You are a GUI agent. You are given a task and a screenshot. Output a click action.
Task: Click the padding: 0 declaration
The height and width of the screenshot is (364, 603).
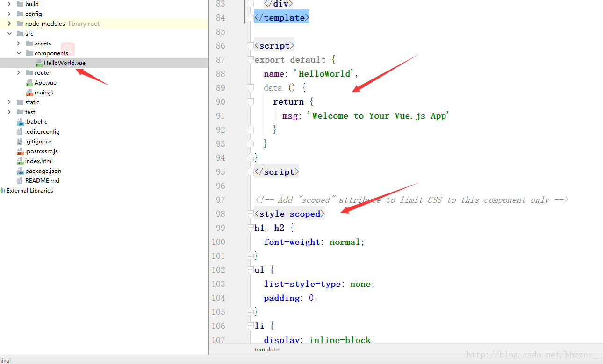pyautogui.click(x=291, y=298)
